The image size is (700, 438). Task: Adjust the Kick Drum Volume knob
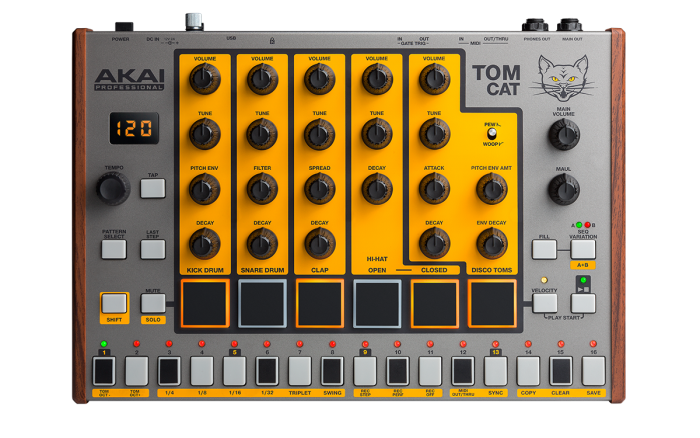point(204,79)
